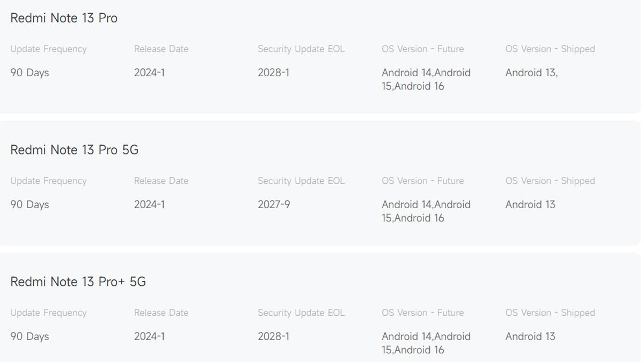Screen dimensions: 644x362
Task: Click 'OS Version - Shipped' label in Note 13 Pro 5G card
Action: click(550, 181)
